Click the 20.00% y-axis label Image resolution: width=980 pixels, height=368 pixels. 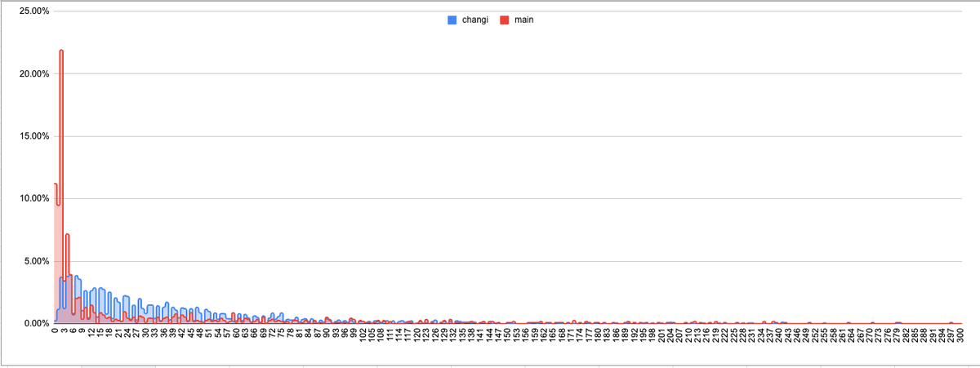(33, 73)
